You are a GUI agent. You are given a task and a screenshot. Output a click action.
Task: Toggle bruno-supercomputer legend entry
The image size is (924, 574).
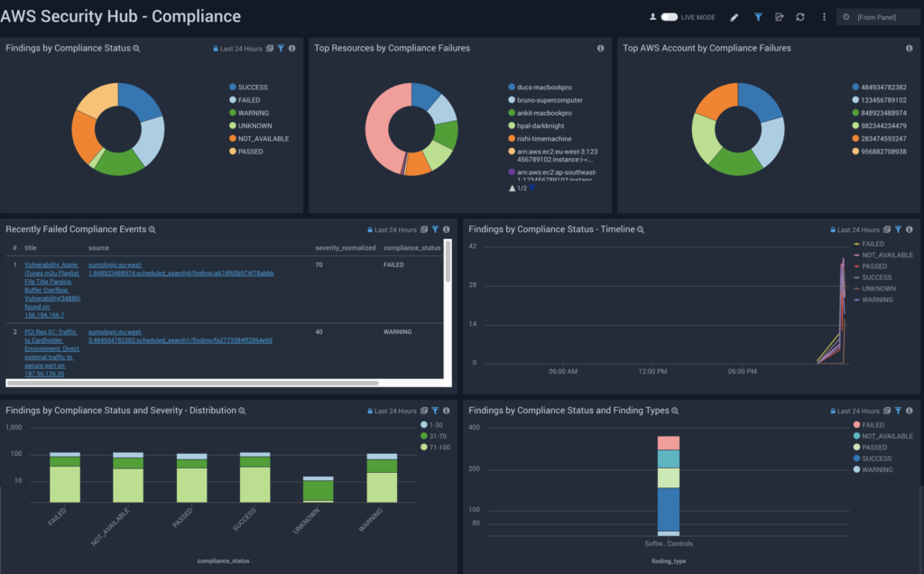tap(545, 100)
